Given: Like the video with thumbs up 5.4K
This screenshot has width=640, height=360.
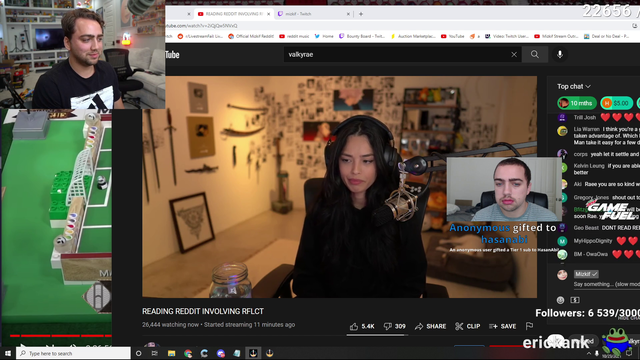Looking at the screenshot, I should 362,327.
